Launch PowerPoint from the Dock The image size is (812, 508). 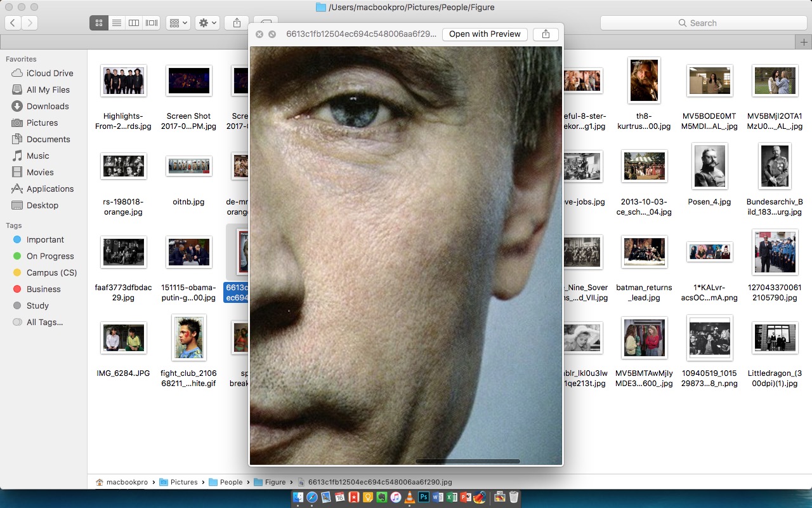pos(466,498)
